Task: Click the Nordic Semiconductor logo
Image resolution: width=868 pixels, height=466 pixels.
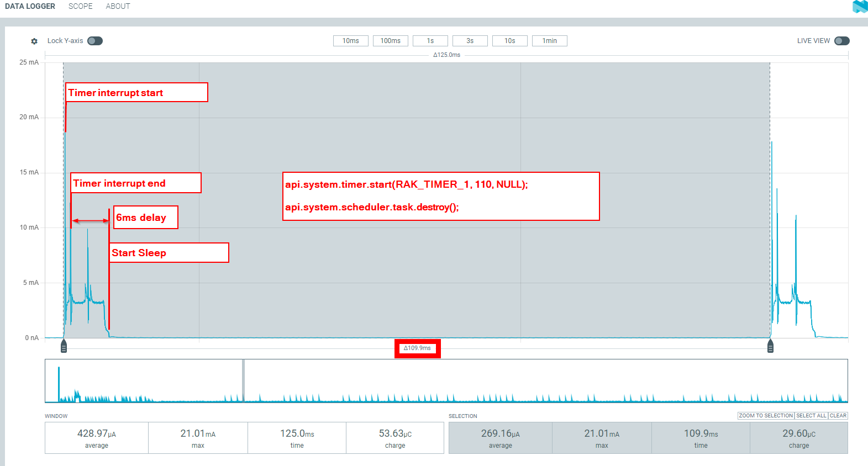Action: (x=860, y=7)
